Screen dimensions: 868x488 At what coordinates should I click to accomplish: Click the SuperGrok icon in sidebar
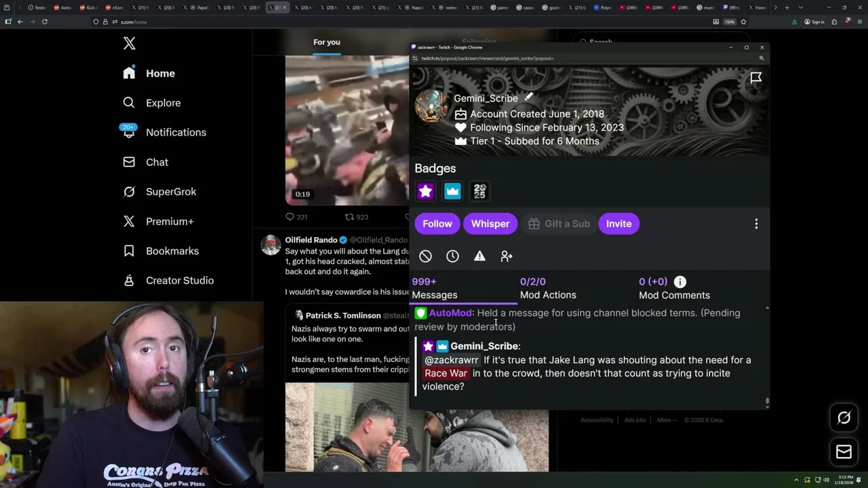point(129,192)
